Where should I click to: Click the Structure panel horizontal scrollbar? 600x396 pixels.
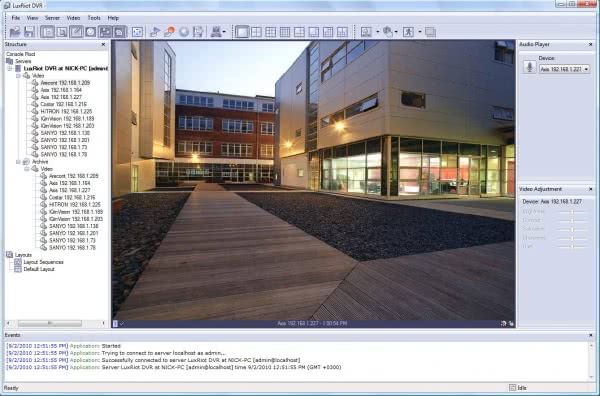pyautogui.click(x=56, y=323)
